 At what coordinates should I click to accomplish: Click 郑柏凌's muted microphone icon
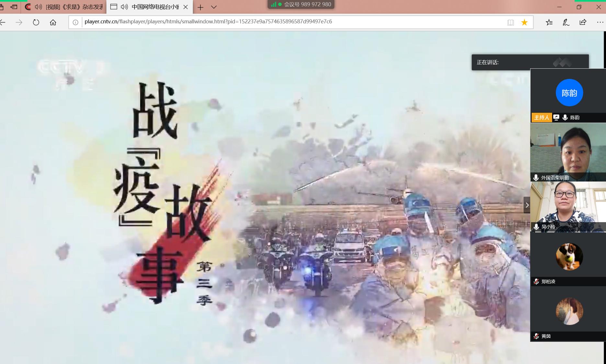(536, 281)
